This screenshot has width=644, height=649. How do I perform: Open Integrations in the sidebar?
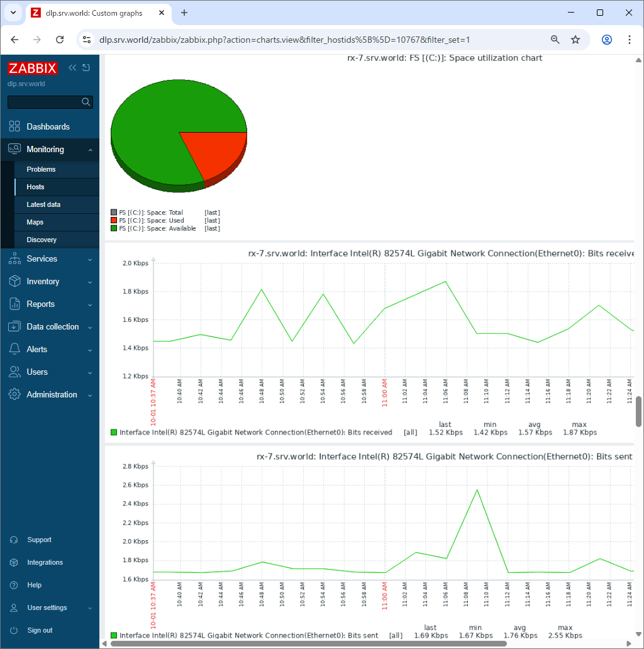(x=45, y=562)
